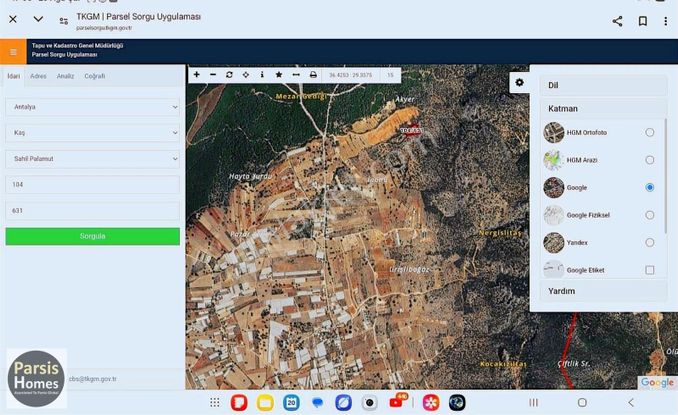Screen dimensions: 678x415
Task: Expand the Yardım section
Action: [604, 291]
